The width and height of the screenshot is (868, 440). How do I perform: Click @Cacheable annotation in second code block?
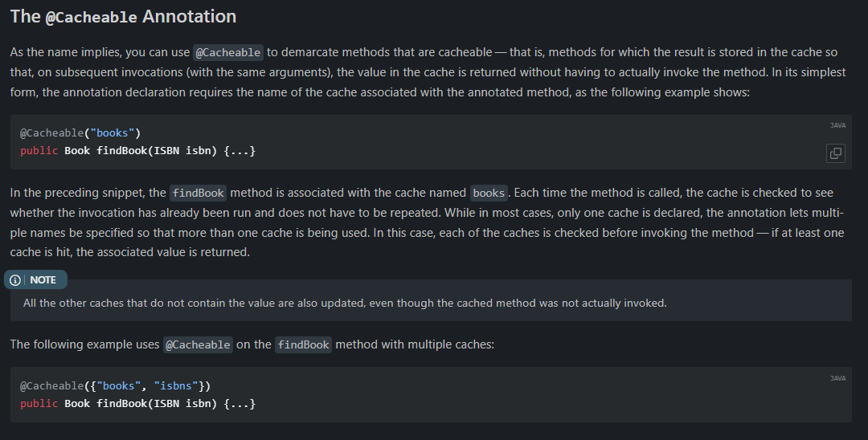point(52,386)
